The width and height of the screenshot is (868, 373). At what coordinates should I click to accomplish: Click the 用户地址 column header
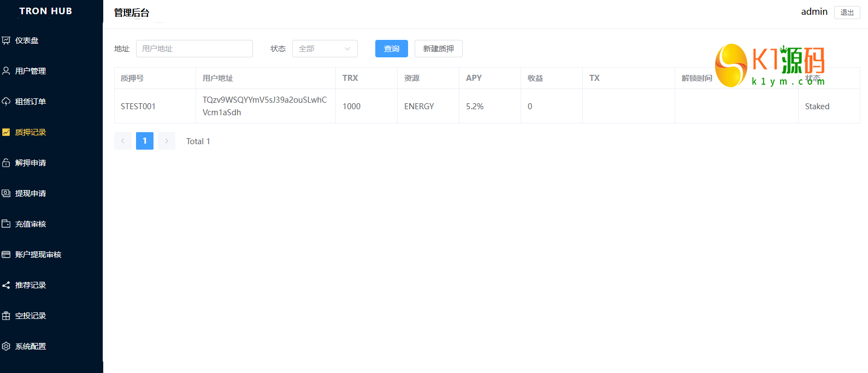point(266,78)
